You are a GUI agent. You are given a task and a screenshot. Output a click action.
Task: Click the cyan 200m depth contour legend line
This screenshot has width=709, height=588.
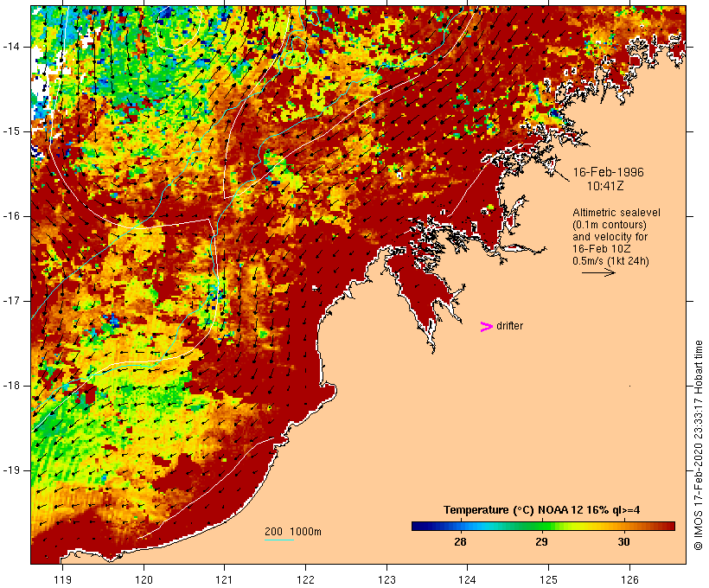[279, 540]
